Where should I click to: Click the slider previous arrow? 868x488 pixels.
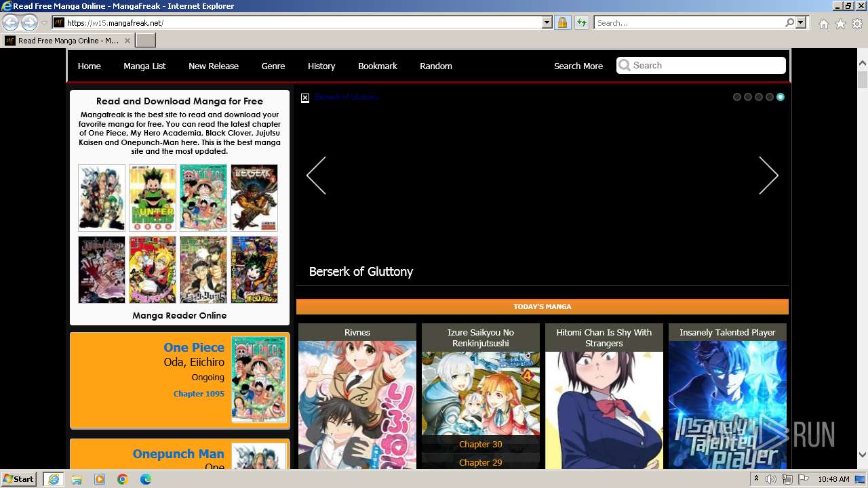tap(316, 176)
